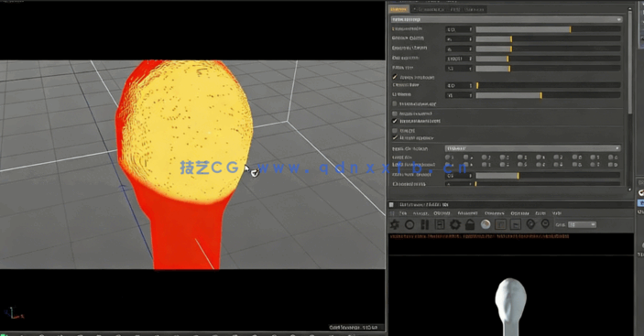Open the sixth menu in render window
Image resolution: width=644 pixels, height=336 pixels.
point(519,213)
